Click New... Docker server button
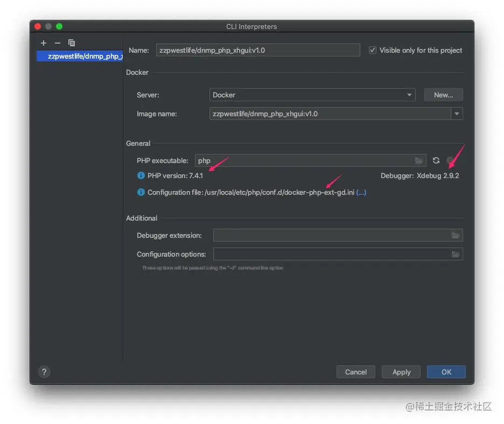Image resolution: width=504 pixels, height=424 pixels. tap(443, 95)
